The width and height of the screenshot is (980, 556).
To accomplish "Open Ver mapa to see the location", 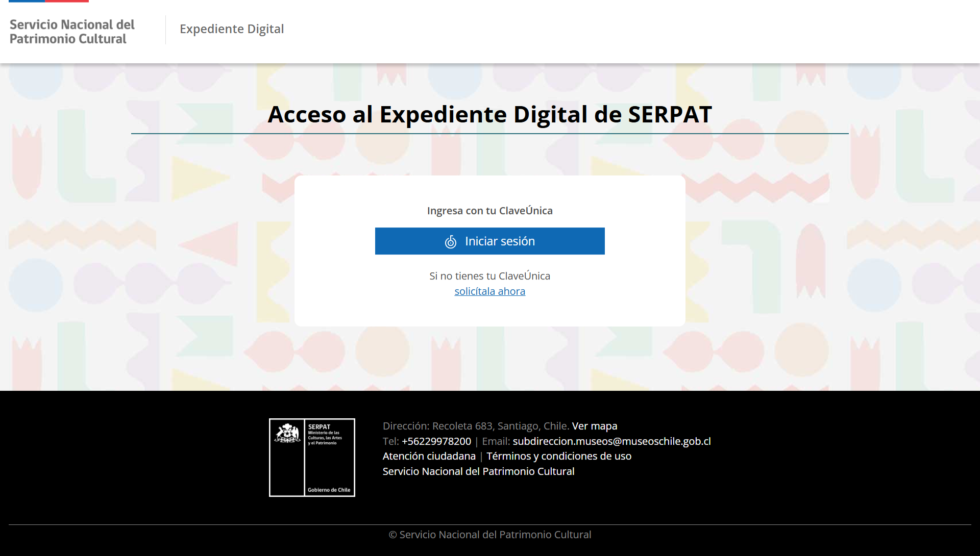I will (x=594, y=425).
